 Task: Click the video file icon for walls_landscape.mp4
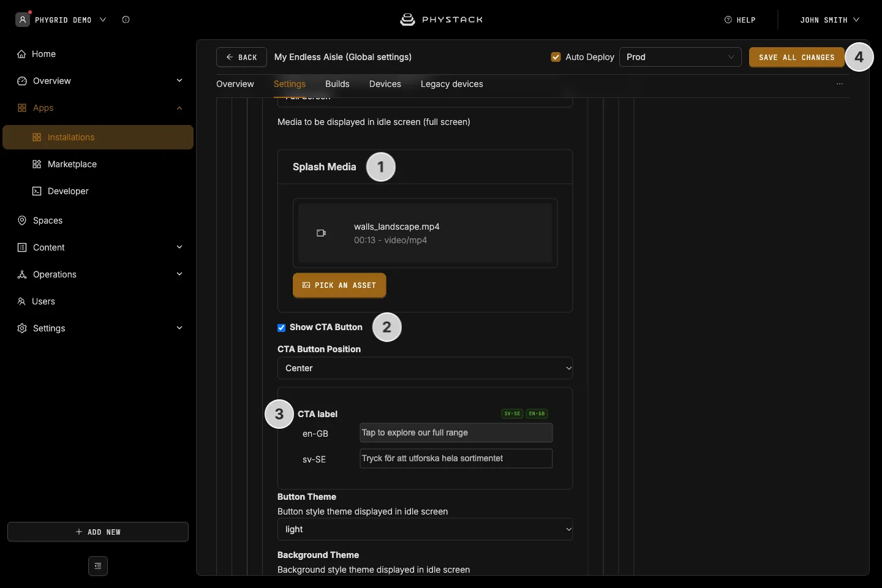[321, 233]
